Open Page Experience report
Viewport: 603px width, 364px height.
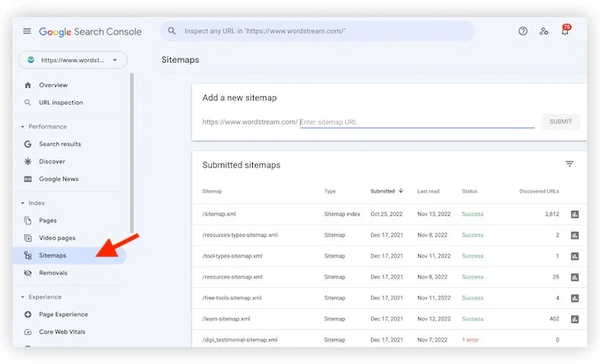coord(64,315)
